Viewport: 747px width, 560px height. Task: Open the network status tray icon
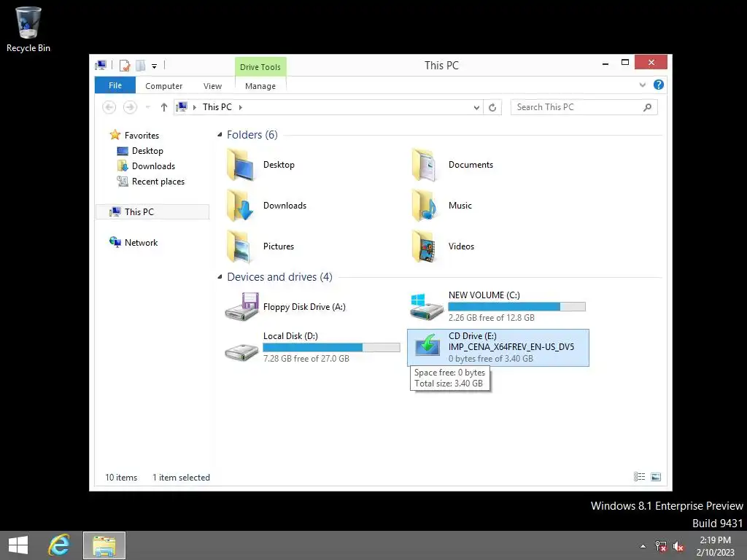tap(660, 546)
